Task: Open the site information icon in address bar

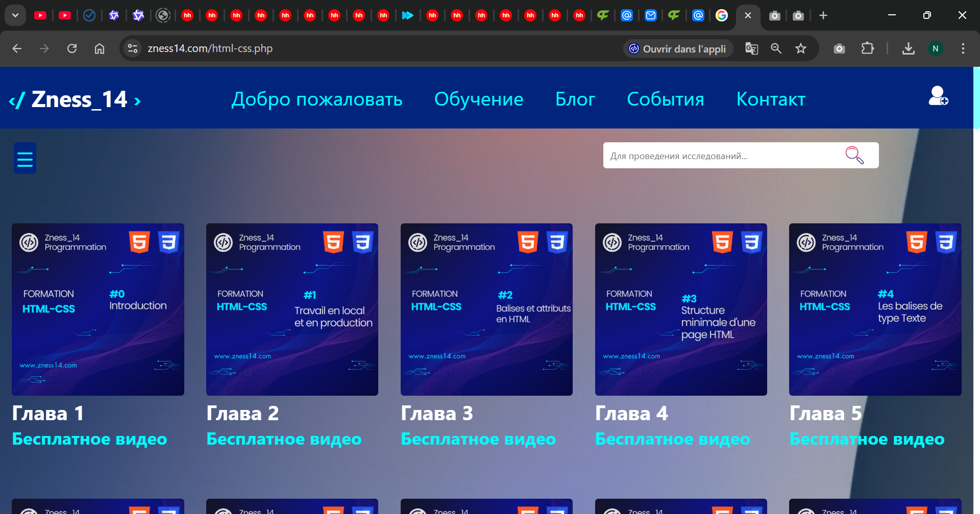Action: coord(133,48)
